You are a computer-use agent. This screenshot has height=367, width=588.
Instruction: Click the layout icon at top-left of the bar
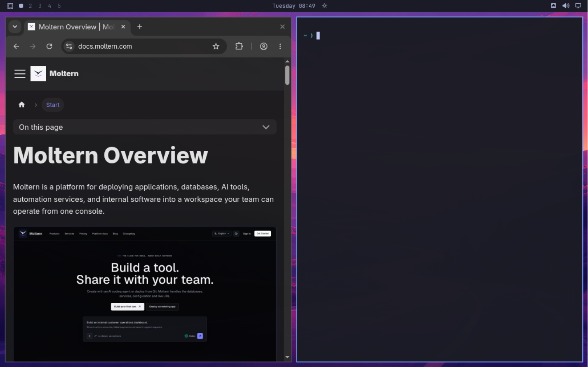tap(10, 6)
